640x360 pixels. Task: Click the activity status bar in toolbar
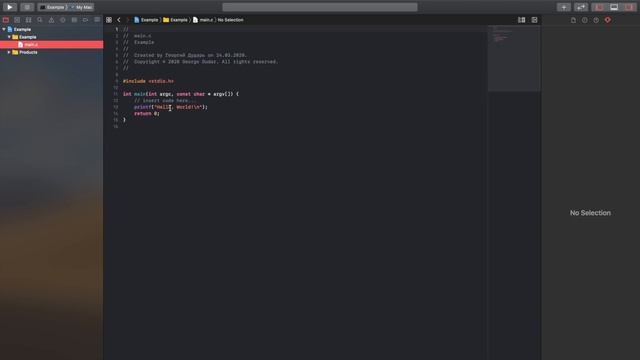(x=320, y=7)
